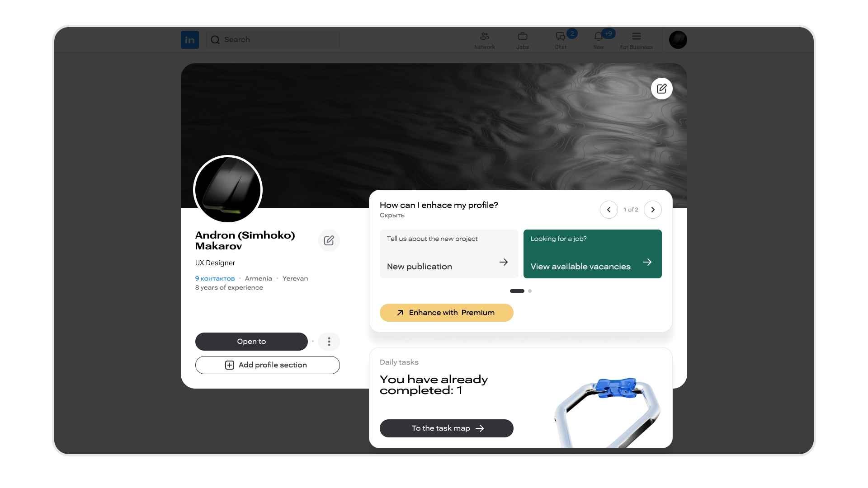
Task: Click the profile avatar in top bar
Action: click(678, 40)
